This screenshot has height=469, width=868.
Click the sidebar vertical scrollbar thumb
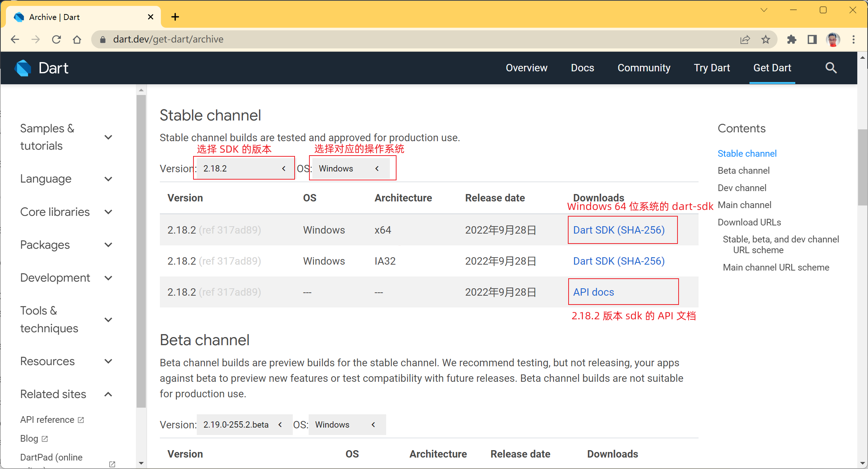pyautogui.click(x=141, y=251)
